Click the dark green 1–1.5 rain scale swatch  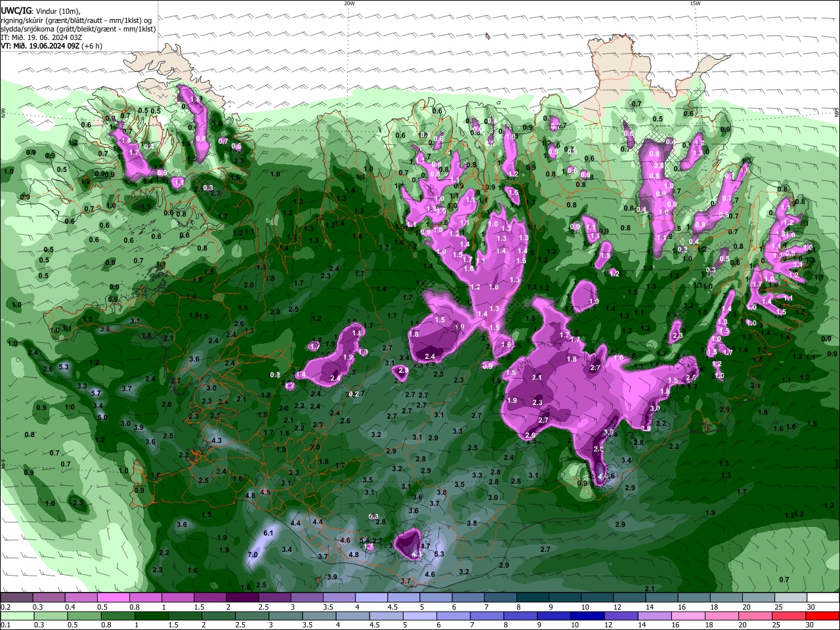click(x=151, y=616)
